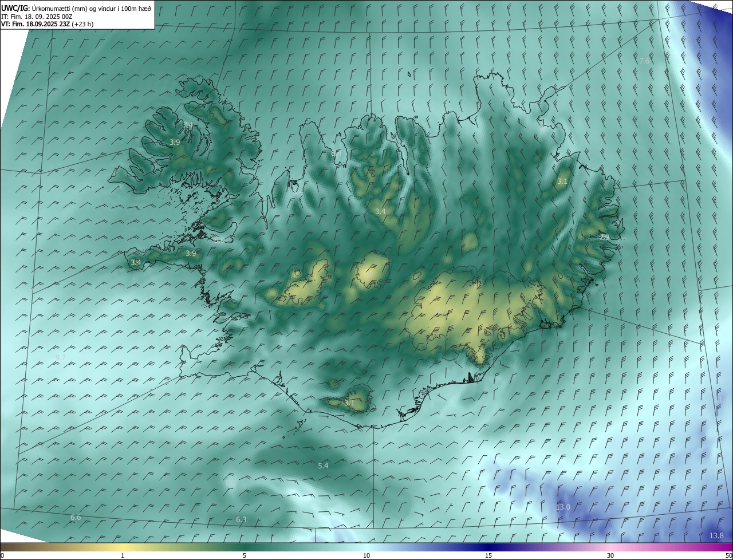Click the 5.4 value label on the map
This screenshot has height=560, width=733.
pyautogui.click(x=323, y=466)
